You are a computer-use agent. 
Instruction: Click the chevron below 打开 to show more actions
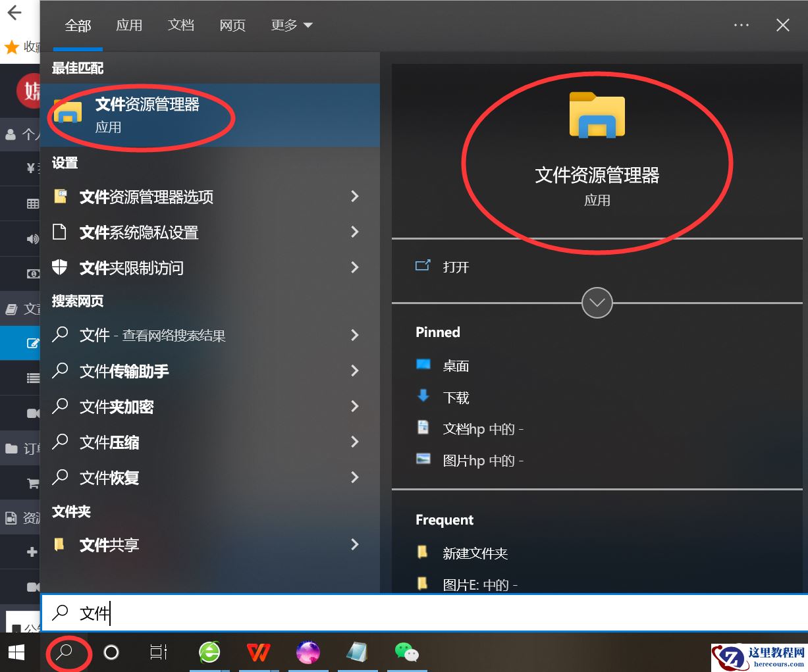coord(597,303)
